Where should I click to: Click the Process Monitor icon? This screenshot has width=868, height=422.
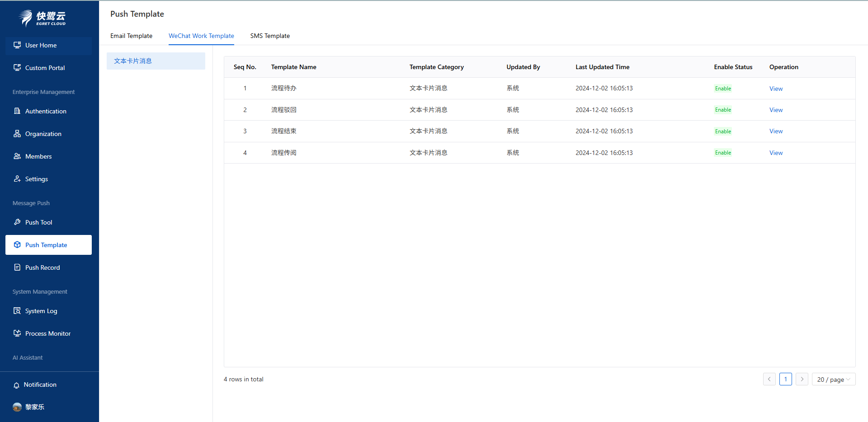[17, 333]
